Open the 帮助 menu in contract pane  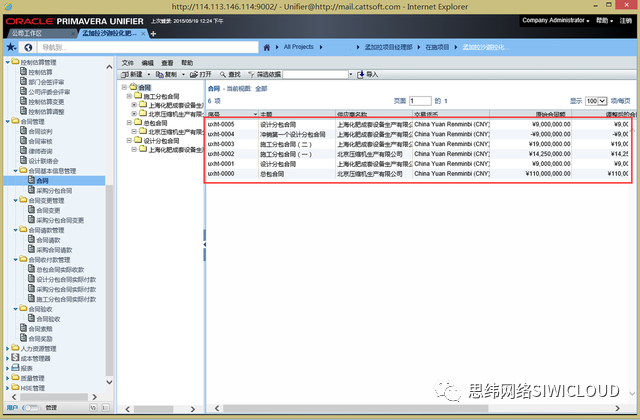(187, 63)
